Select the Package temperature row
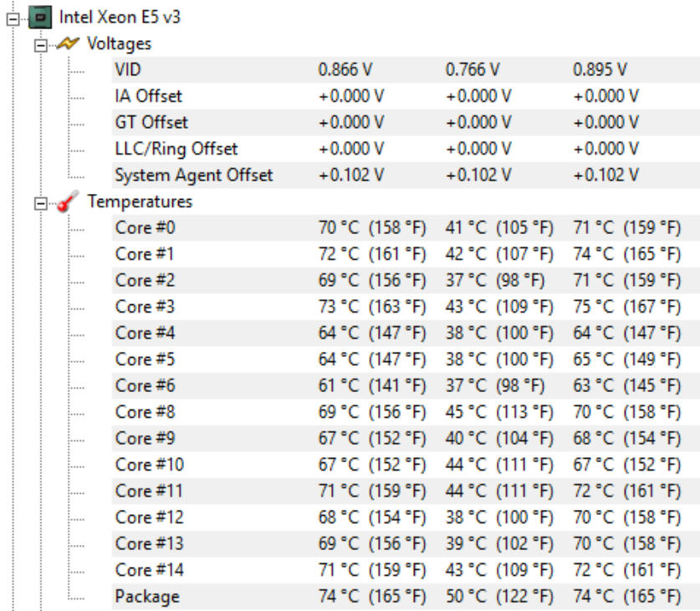 click(406, 596)
